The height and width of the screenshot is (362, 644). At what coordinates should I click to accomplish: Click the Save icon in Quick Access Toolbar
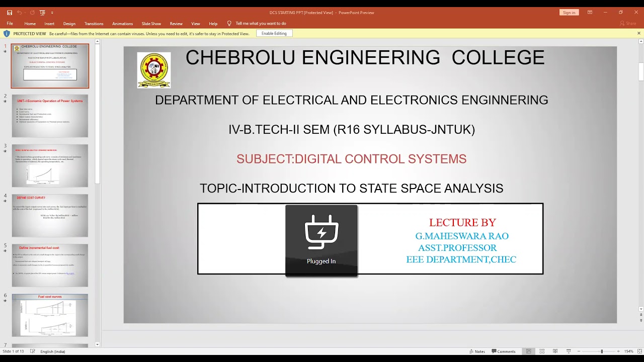pyautogui.click(x=10, y=13)
